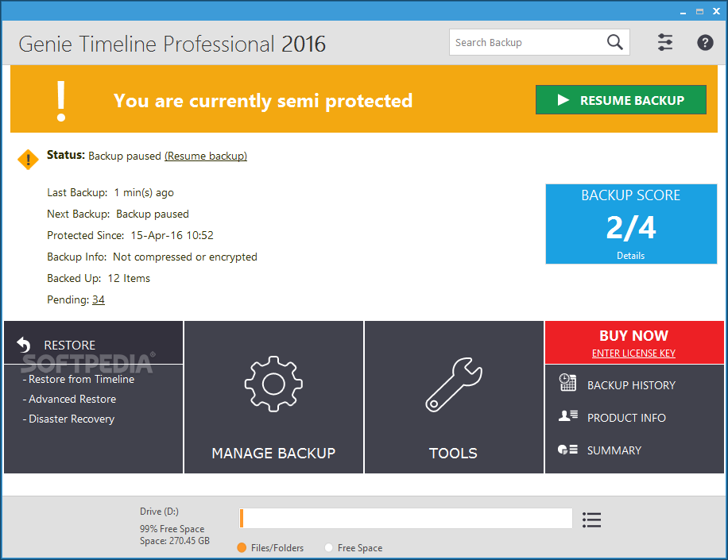Click the orange Files/Folders legend dot

pos(242,547)
